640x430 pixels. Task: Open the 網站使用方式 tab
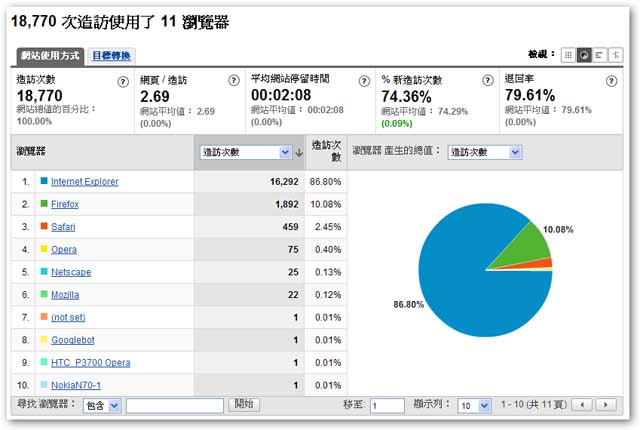[x=50, y=56]
